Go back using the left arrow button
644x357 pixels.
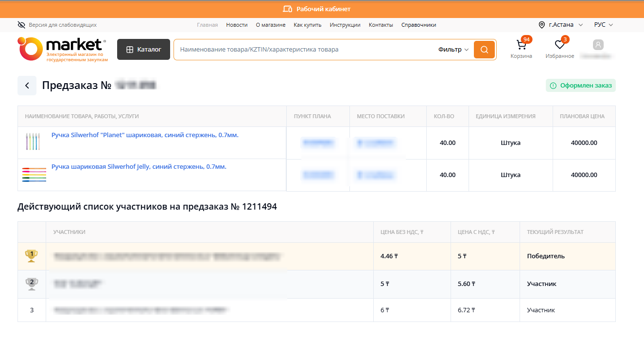point(27,86)
